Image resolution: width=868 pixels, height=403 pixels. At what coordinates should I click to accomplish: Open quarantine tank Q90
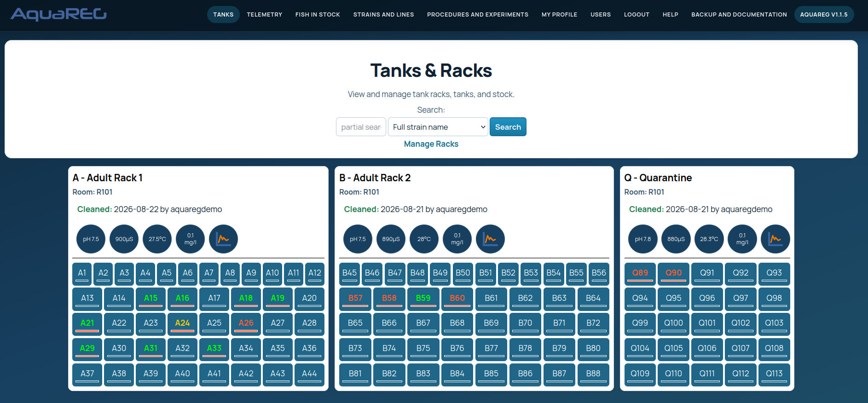point(674,274)
